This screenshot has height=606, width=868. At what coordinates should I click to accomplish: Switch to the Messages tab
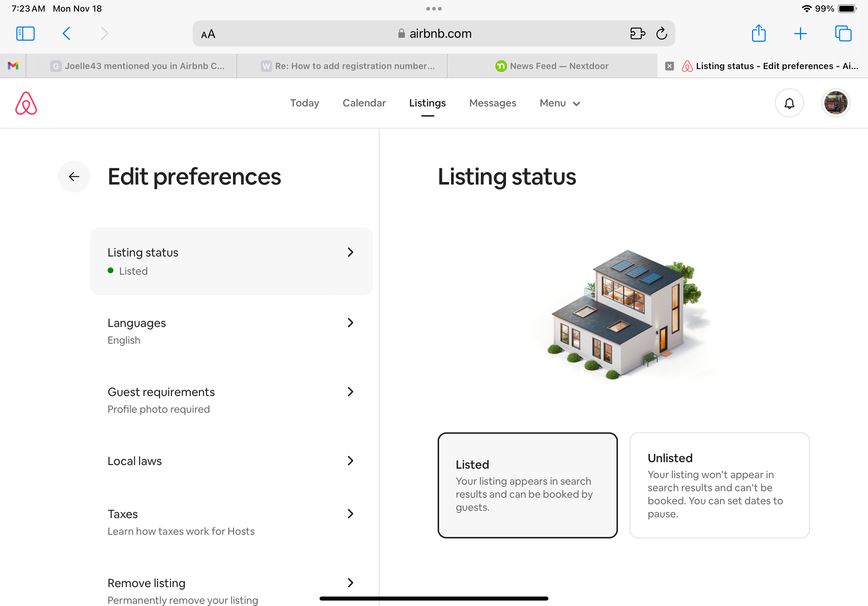pyautogui.click(x=493, y=103)
